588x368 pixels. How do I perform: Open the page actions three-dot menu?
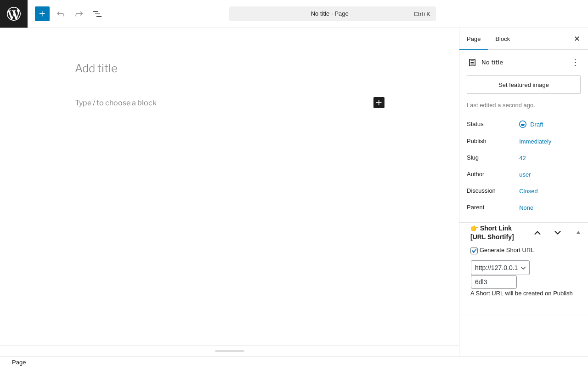tap(575, 63)
